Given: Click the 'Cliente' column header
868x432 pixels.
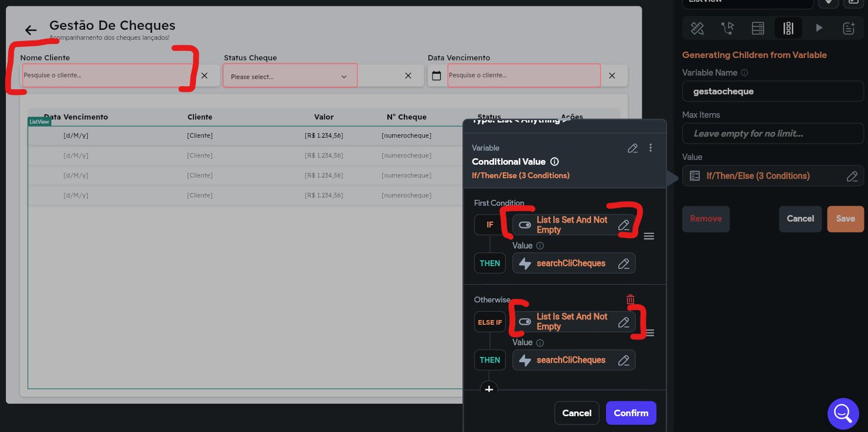Looking at the screenshot, I should pos(200,117).
